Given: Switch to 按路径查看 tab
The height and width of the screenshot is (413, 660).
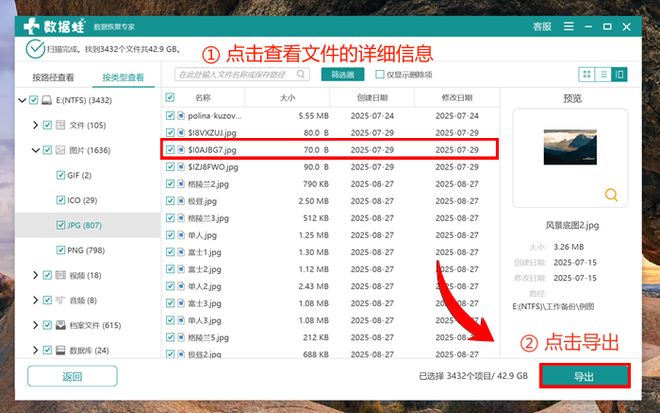Looking at the screenshot, I should (x=53, y=77).
